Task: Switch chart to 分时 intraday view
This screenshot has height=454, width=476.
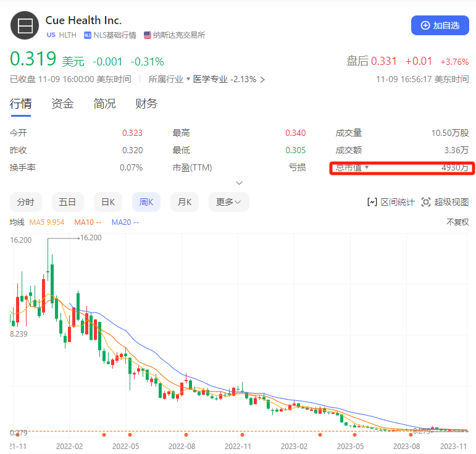Action: (25, 202)
